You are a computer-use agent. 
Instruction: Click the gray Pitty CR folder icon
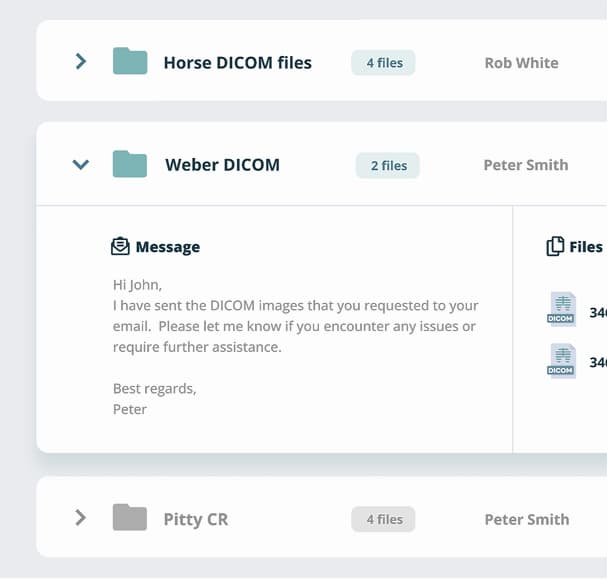tap(130, 518)
